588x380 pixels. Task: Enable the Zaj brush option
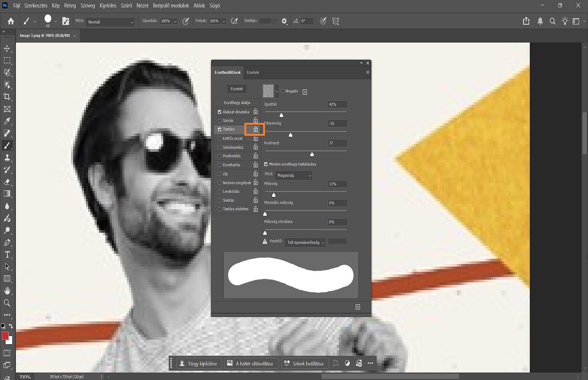click(x=219, y=174)
